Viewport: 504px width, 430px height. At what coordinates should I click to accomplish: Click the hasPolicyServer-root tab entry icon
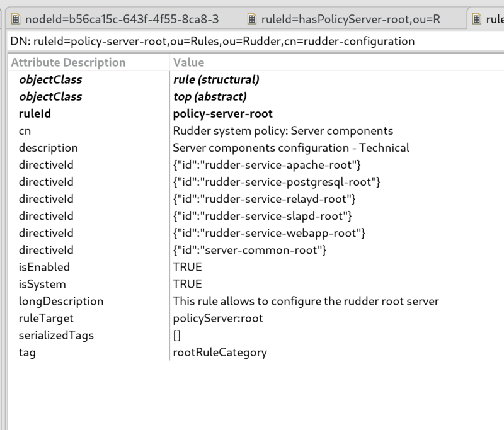click(252, 19)
